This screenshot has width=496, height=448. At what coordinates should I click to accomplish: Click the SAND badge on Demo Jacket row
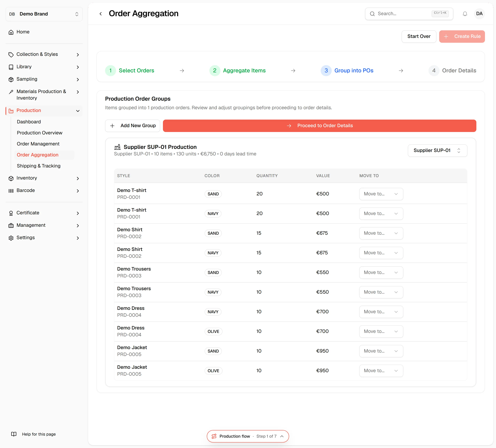(x=213, y=351)
